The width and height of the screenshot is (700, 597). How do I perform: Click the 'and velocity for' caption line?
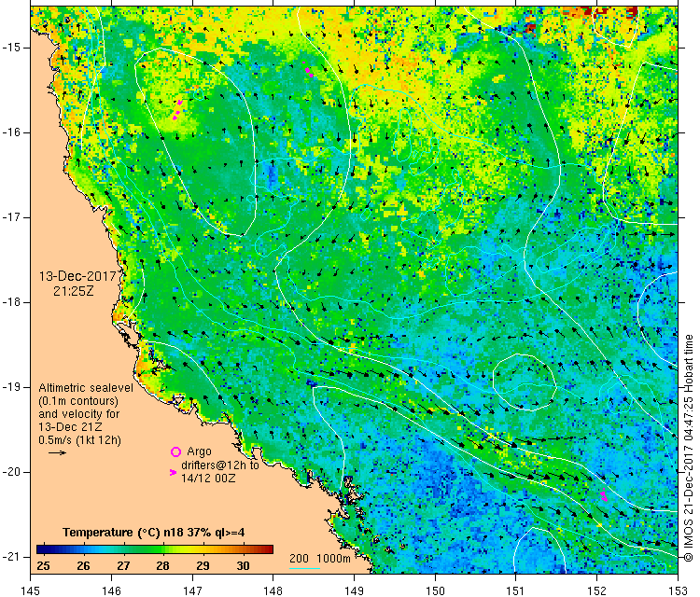(x=79, y=413)
